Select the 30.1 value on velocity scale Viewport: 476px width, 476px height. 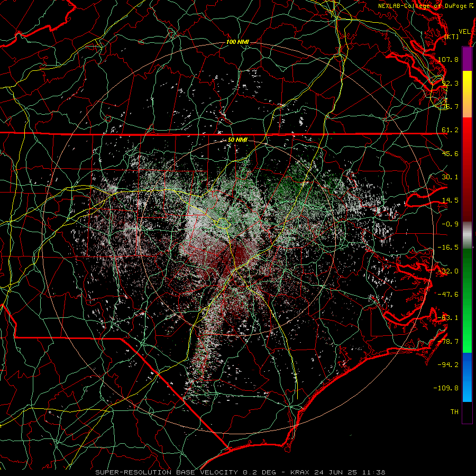tap(450, 177)
